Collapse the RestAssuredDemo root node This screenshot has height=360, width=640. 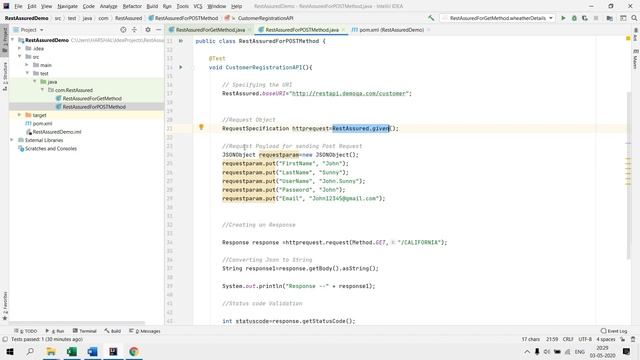coord(12,40)
